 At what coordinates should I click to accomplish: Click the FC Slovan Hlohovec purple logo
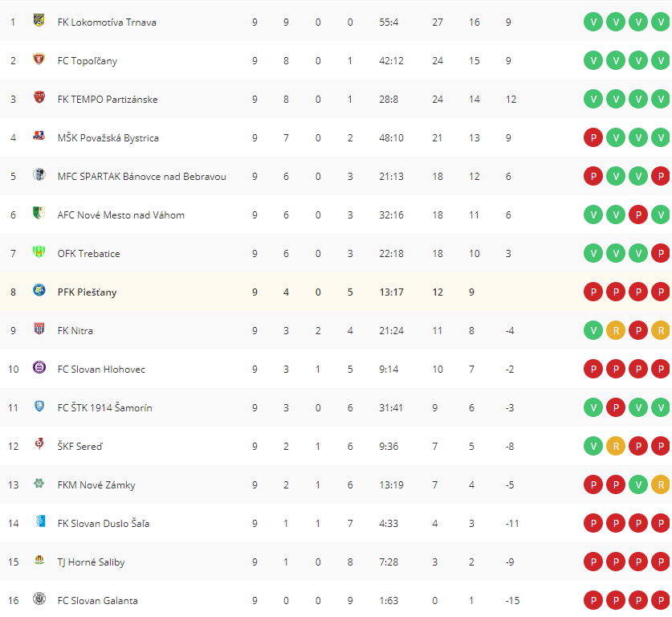pyautogui.click(x=39, y=367)
